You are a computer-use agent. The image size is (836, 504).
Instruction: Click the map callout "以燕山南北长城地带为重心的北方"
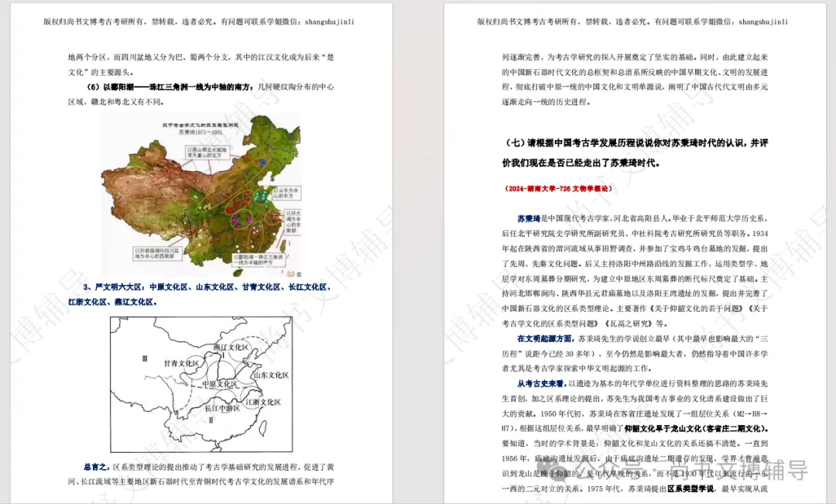point(207,153)
